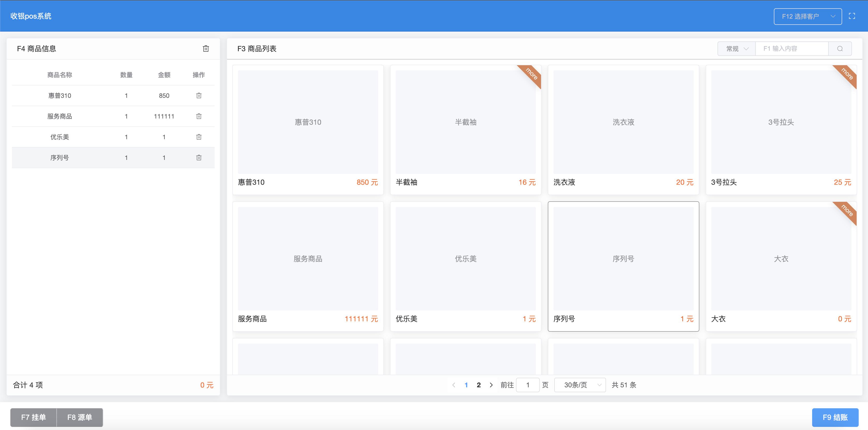Click the 前往 page number input field

click(x=528, y=385)
